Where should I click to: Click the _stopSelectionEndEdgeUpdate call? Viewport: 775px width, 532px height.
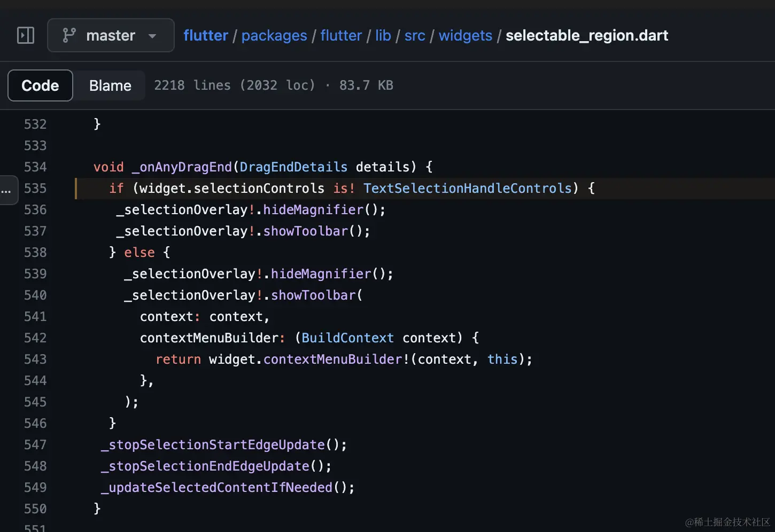(x=205, y=466)
